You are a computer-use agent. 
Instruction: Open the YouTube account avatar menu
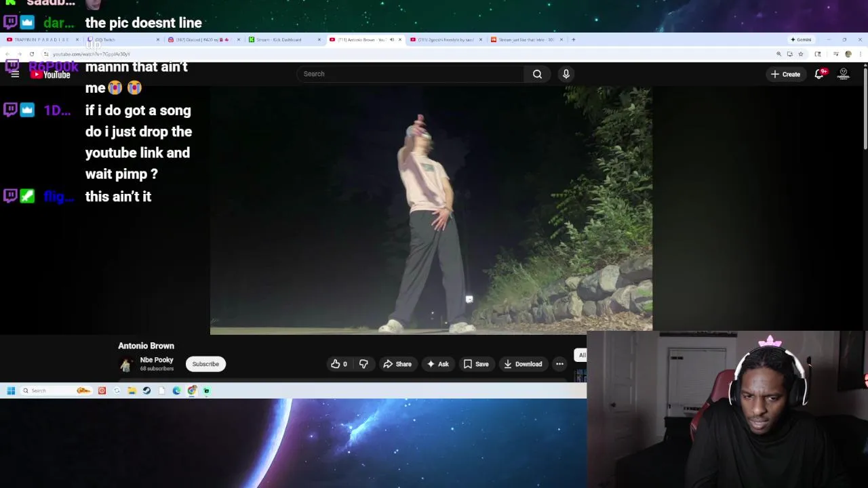point(844,74)
